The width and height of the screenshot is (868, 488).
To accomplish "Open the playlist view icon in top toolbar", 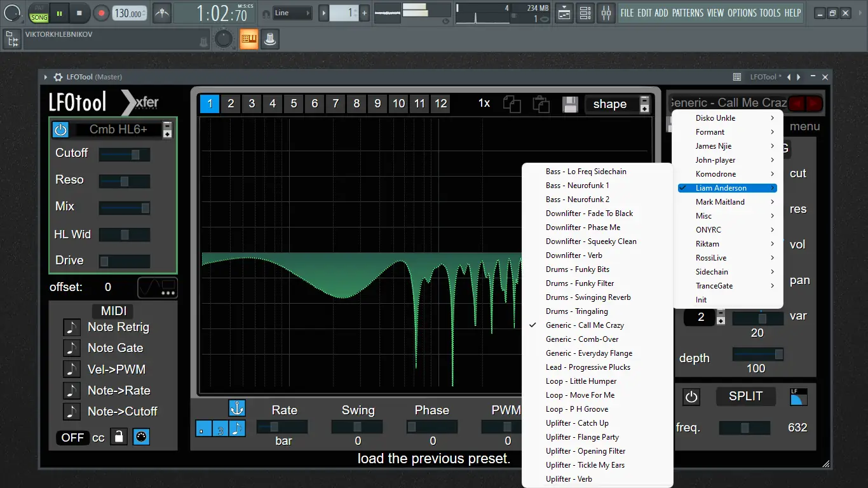I will pos(564,13).
